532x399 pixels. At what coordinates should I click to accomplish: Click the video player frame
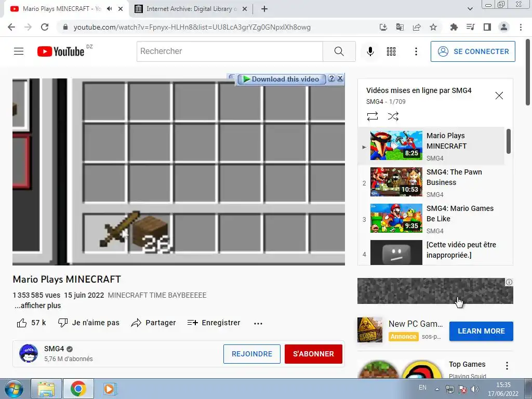[179, 172]
